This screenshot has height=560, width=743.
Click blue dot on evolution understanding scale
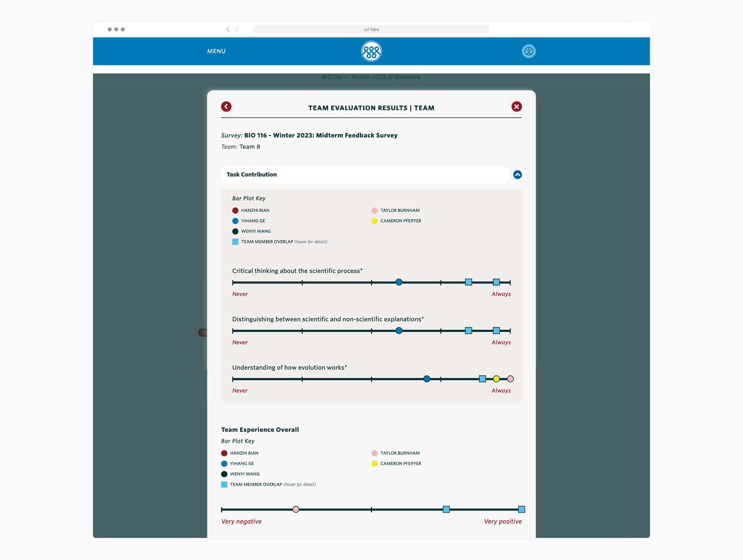(x=426, y=379)
